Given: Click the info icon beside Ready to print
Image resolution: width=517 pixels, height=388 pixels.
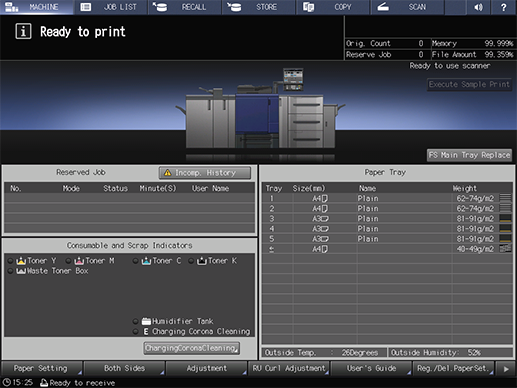Looking at the screenshot, I should click(23, 32).
